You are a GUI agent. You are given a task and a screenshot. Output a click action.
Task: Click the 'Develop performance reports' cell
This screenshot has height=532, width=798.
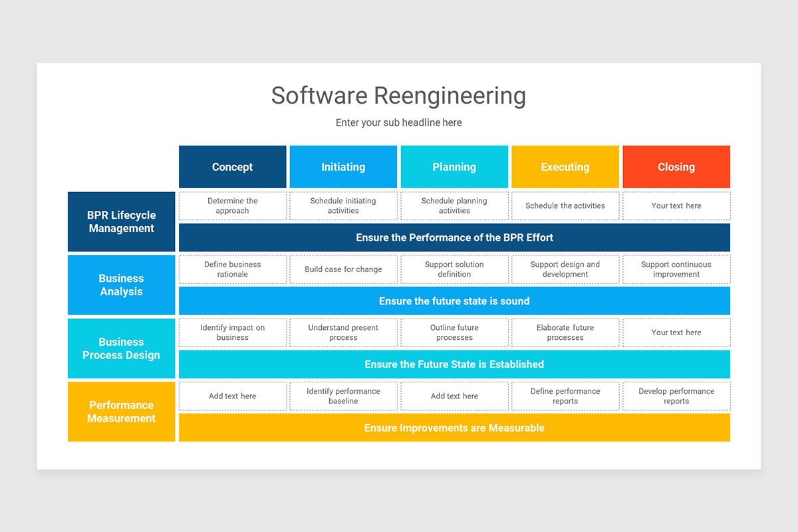[x=676, y=396]
